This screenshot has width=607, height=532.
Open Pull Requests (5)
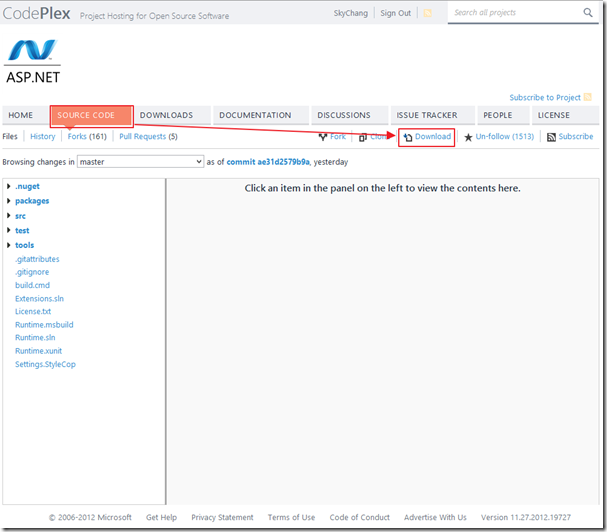[x=148, y=136]
